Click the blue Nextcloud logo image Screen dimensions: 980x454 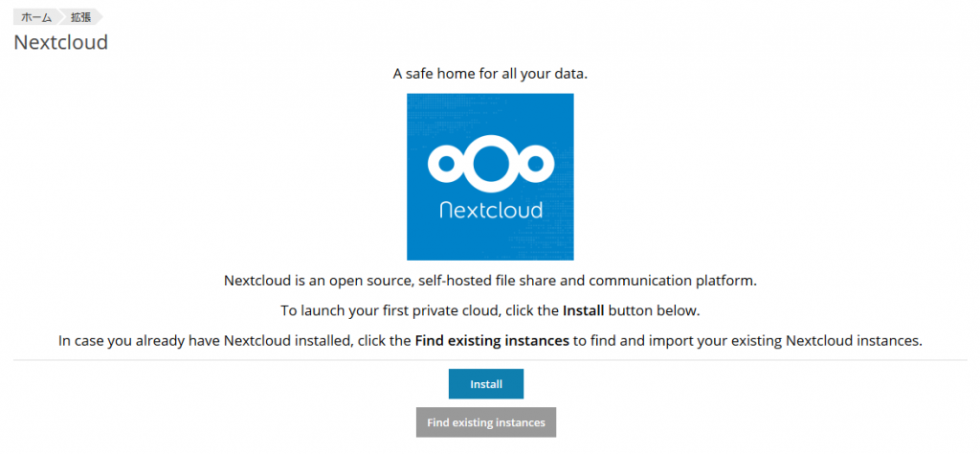pos(490,176)
